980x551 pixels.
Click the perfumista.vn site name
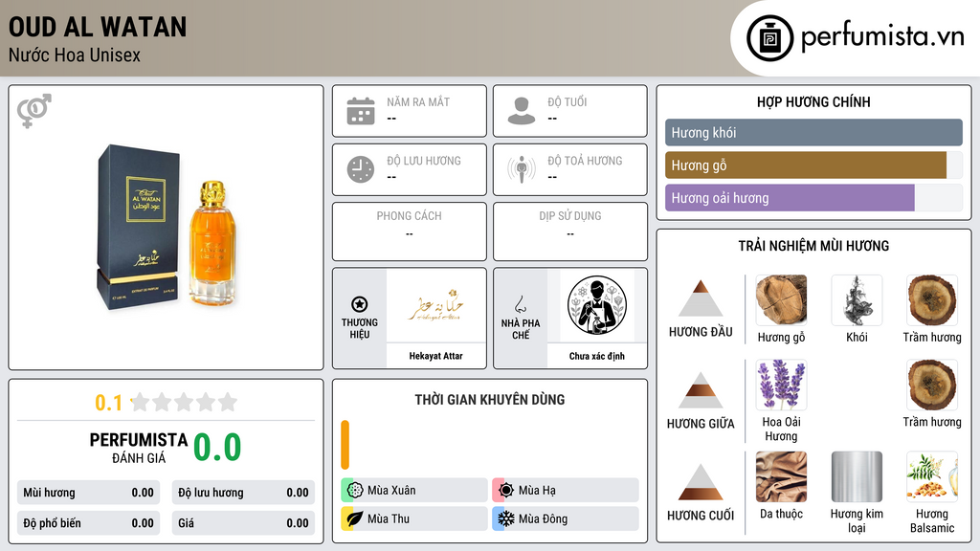882,37
